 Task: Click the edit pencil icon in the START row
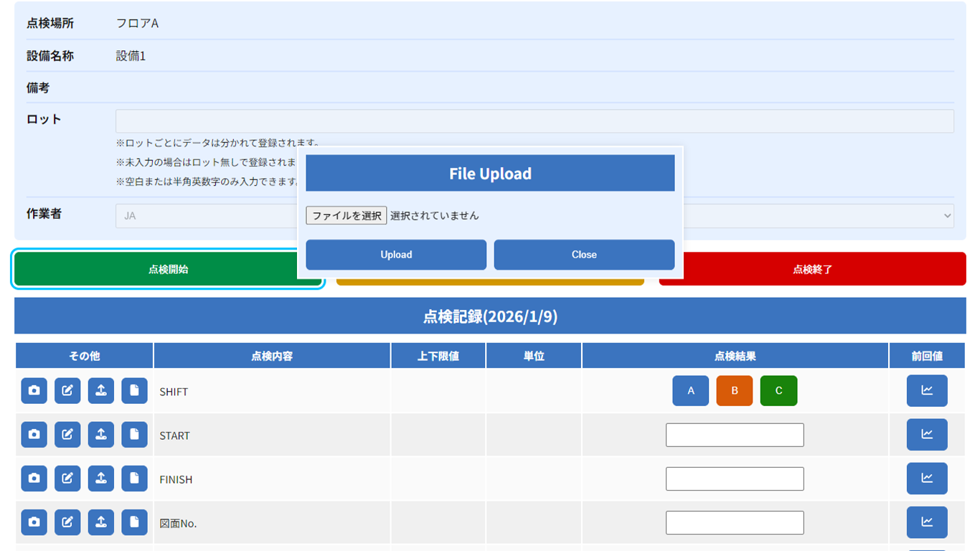pos(67,435)
